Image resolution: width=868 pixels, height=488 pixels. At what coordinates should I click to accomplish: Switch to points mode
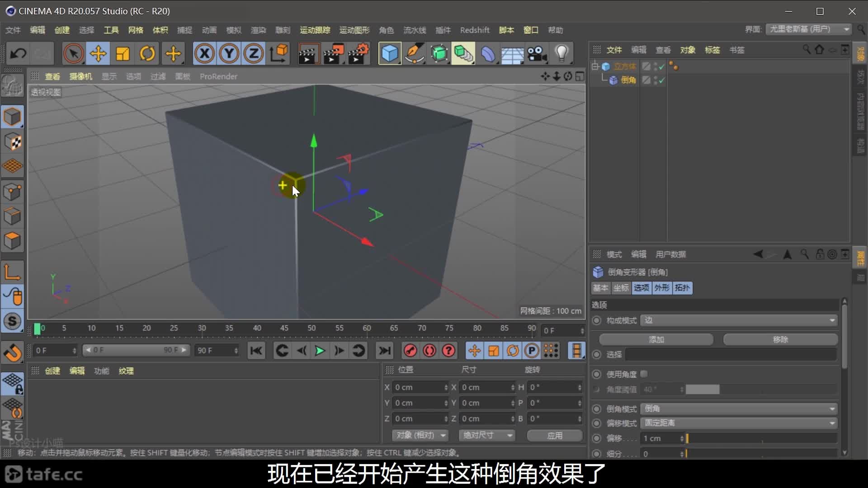coord(12,192)
